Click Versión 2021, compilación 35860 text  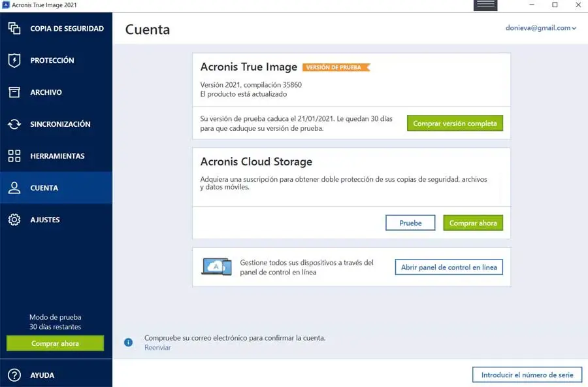tap(251, 85)
